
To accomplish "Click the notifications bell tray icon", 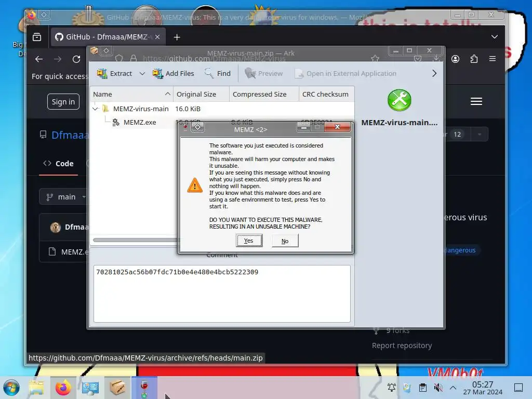I will pyautogui.click(x=392, y=387).
